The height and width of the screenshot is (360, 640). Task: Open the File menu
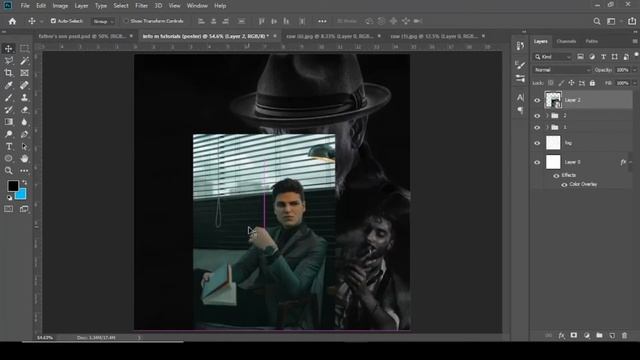25,6
